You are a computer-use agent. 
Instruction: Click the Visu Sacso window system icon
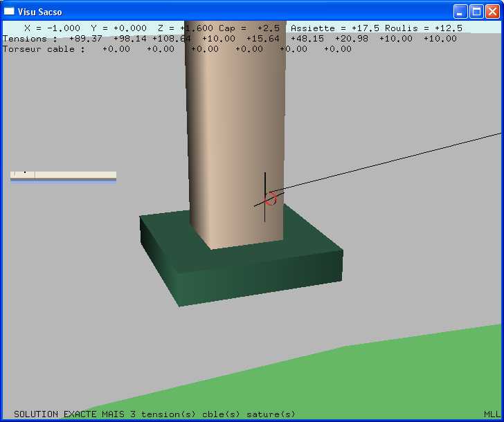(9, 11)
